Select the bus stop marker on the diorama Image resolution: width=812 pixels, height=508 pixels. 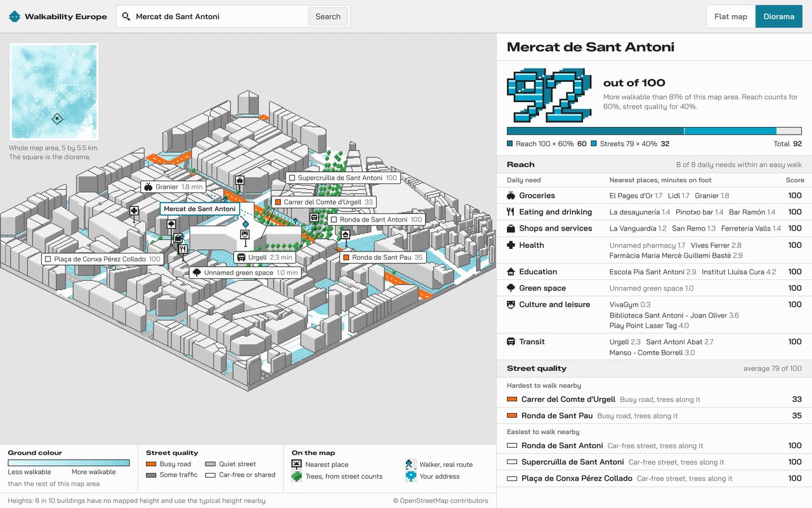pyautogui.click(x=314, y=218)
